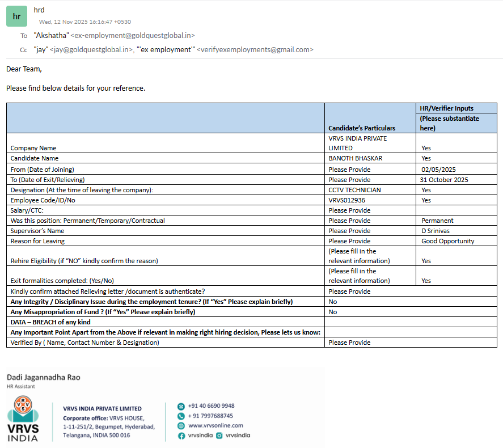The height and width of the screenshot is (448, 503).
Task: Click the 'CCTV TECHNICIAN' designation cell
Action: (x=354, y=190)
